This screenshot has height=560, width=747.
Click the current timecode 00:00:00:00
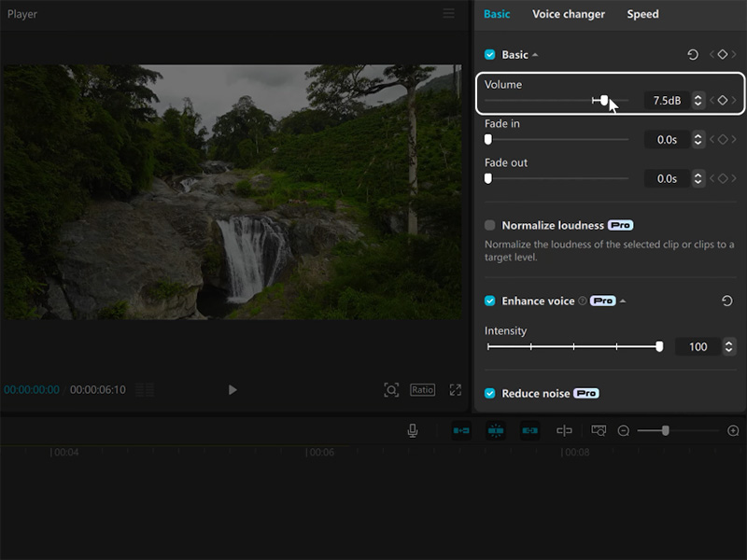pos(32,390)
